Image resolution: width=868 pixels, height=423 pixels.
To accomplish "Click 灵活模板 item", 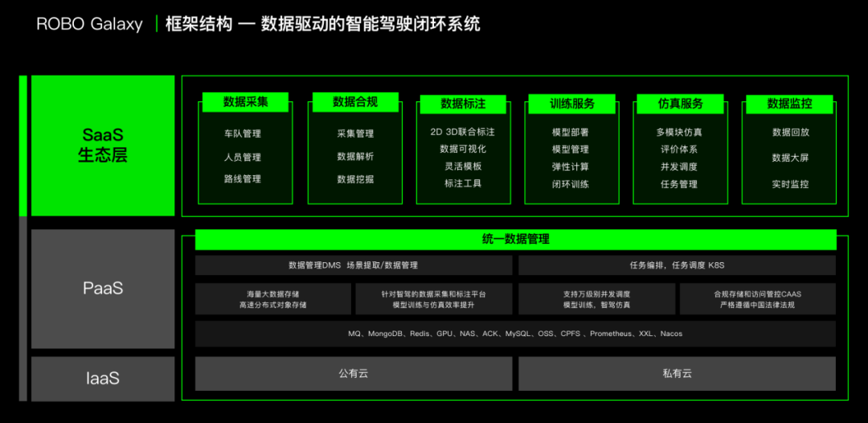I will 464,166.
